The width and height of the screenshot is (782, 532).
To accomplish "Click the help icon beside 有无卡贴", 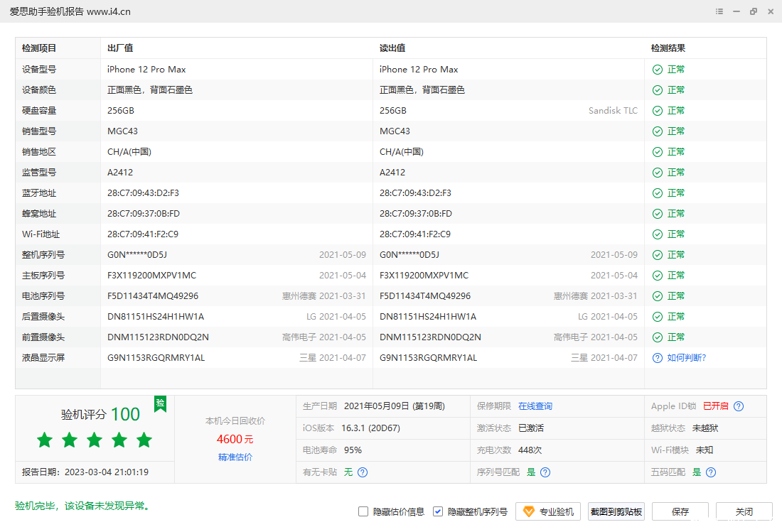I will 363,472.
